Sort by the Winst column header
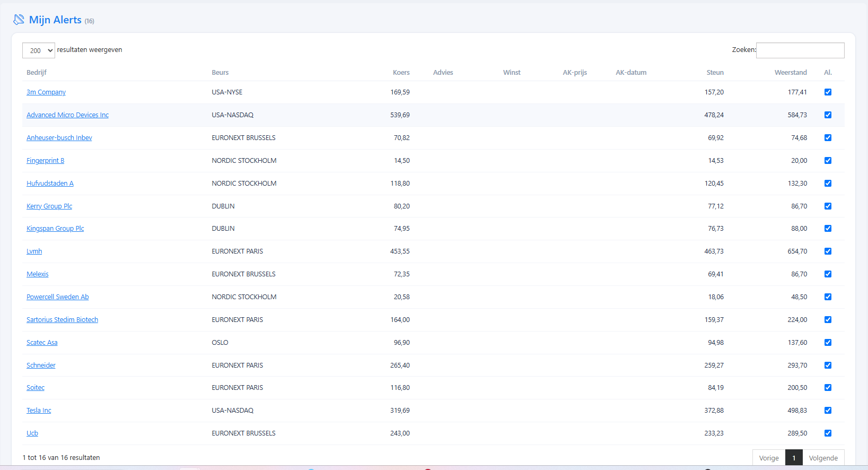 512,73
